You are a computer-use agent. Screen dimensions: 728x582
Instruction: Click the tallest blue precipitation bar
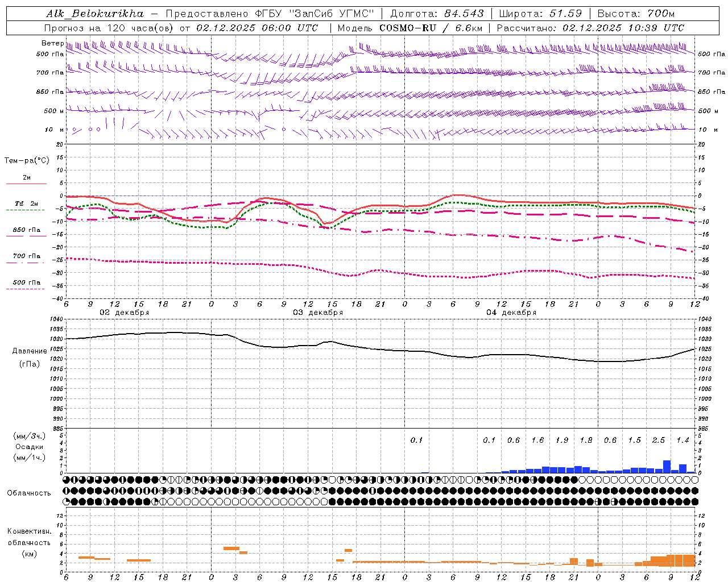pos(667,467)
